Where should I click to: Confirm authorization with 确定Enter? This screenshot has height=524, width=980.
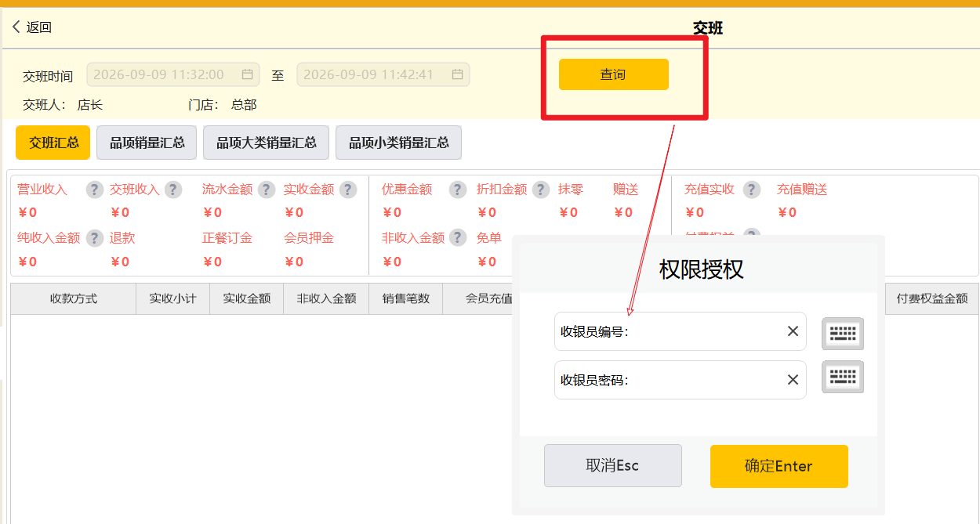point(779,466)
